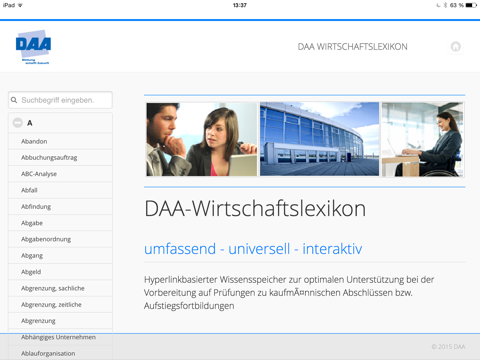Click the DAA WIRTSCHAFTSLEXIKON header title
Screen dimensions: 480x360
tap(352, 47)
